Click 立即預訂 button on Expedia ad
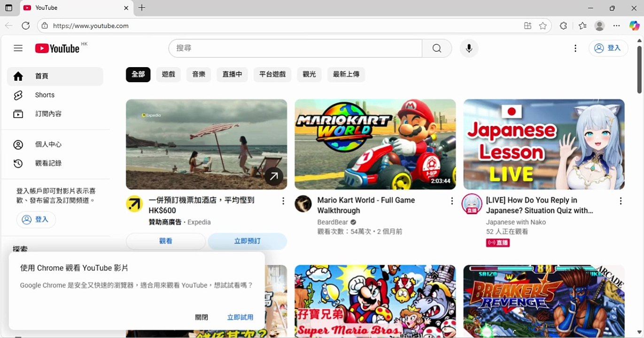Viewport: 644px width, 338px height. click(x=247, y=241)
